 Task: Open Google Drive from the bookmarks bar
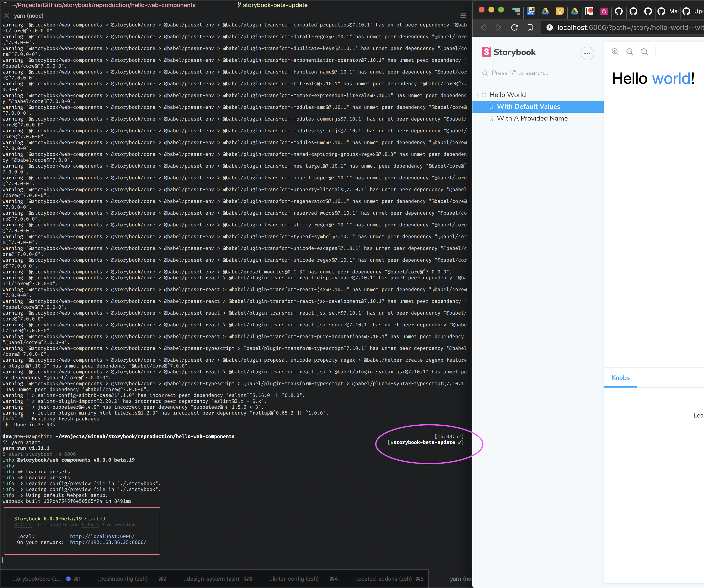(x=546, y=12)
